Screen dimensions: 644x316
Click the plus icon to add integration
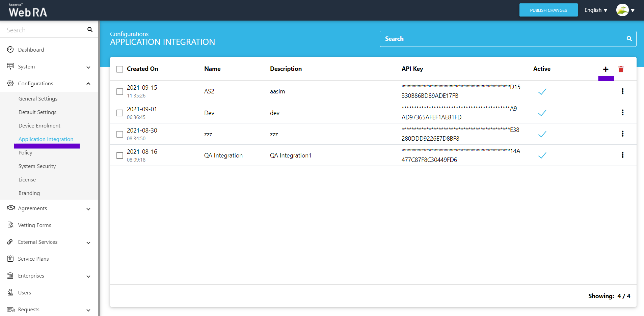click(x=606, y=69)
